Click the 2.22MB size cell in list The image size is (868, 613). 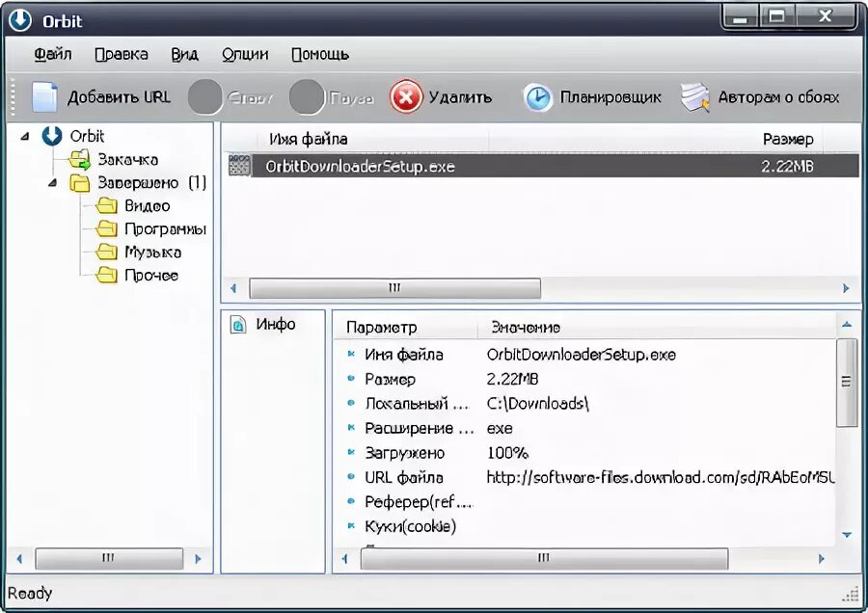[787, 166]
